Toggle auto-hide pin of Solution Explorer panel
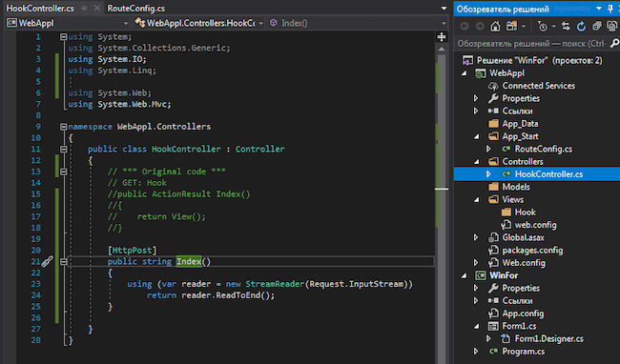The width and height of the screenshot is (620, 364). (x=610, y=9)
